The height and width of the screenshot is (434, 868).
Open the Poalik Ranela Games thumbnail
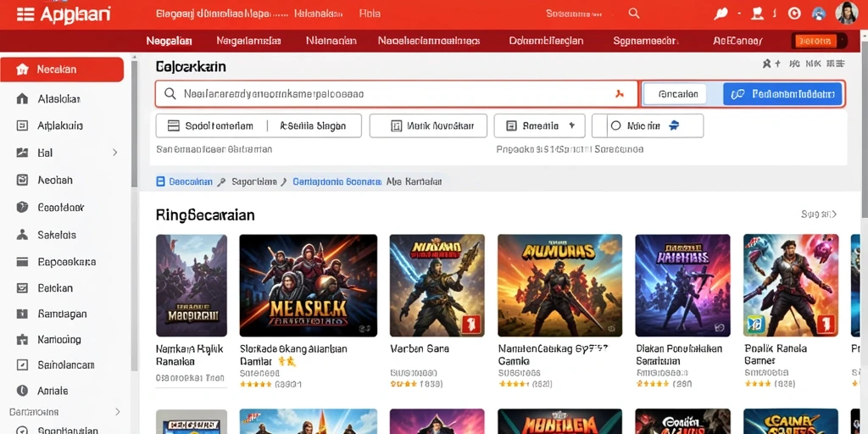[x=791, y=286]
